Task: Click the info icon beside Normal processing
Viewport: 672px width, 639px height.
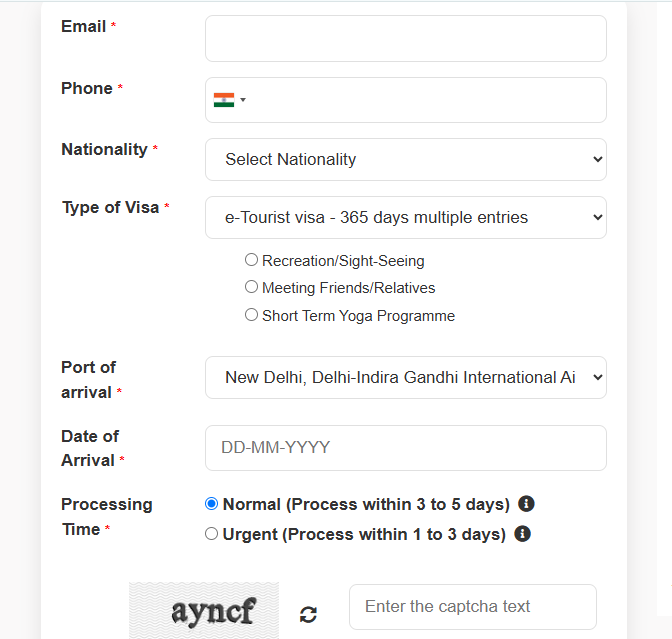Action: [x=526, y=504]
